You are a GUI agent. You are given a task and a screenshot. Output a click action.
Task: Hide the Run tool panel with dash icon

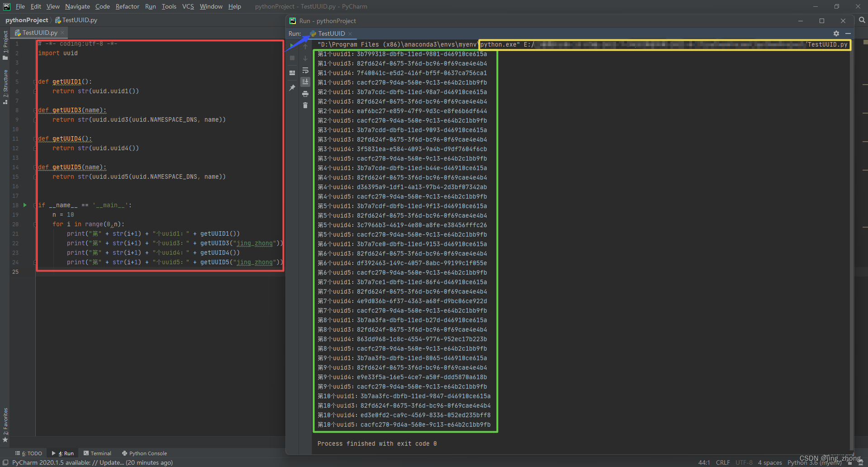[x=848, y=33]
